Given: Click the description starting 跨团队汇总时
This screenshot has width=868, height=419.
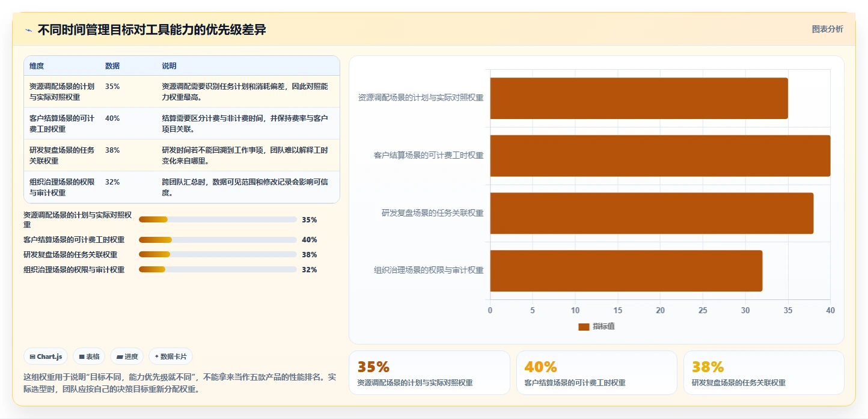Looking at the screenshot, I should [x=245, y=187].
